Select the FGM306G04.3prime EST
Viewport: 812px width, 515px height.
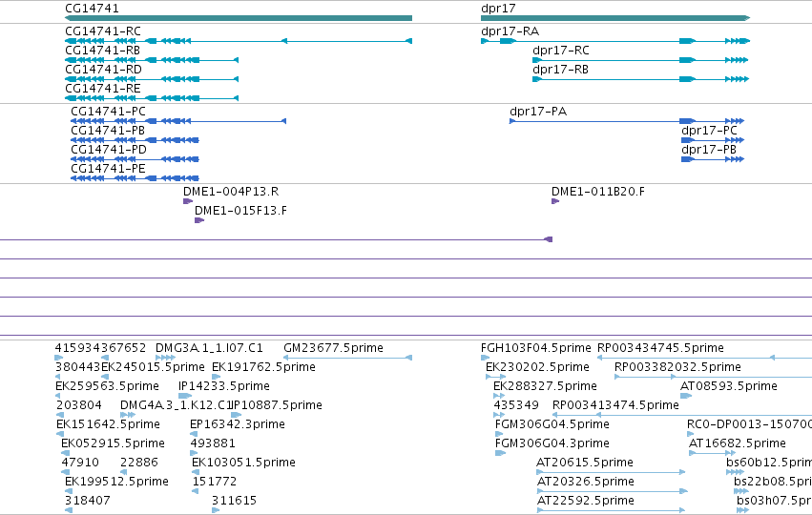pos(500,453)
